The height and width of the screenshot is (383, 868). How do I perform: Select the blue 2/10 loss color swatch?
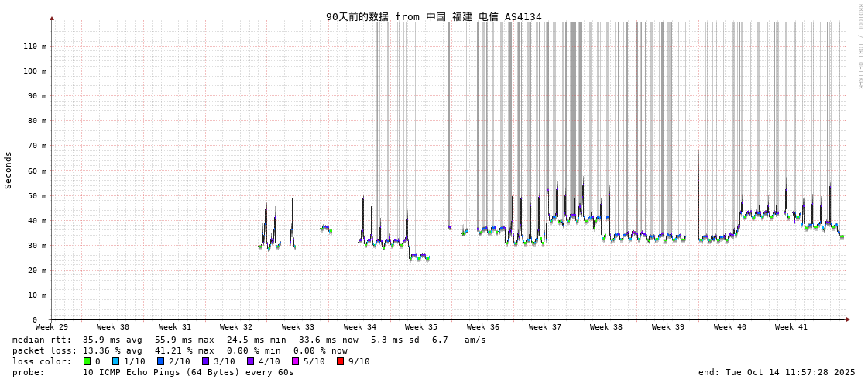click(161, 361)
